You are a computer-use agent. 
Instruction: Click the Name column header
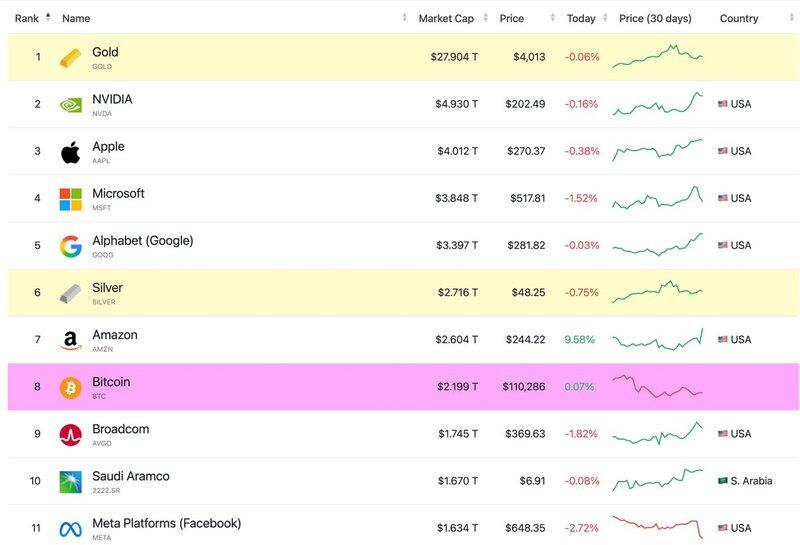[x=76, y=18]
